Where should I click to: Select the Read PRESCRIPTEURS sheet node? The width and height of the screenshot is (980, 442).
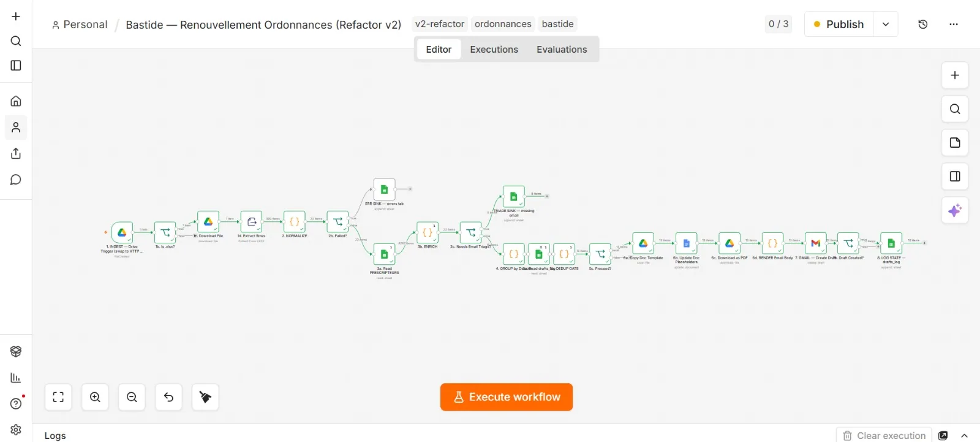[x=384, y=254]
